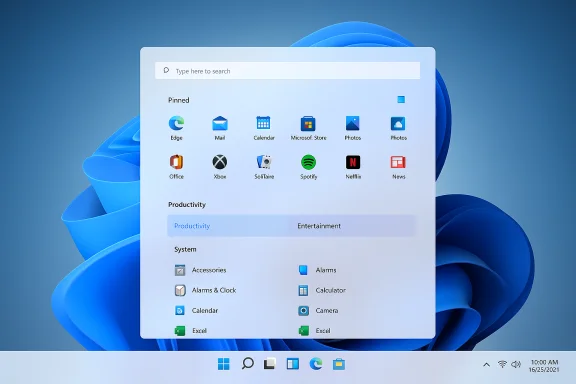Open Spotify from Pinned apps
Viewport: 576px width, 384px height.
(308, 166)
